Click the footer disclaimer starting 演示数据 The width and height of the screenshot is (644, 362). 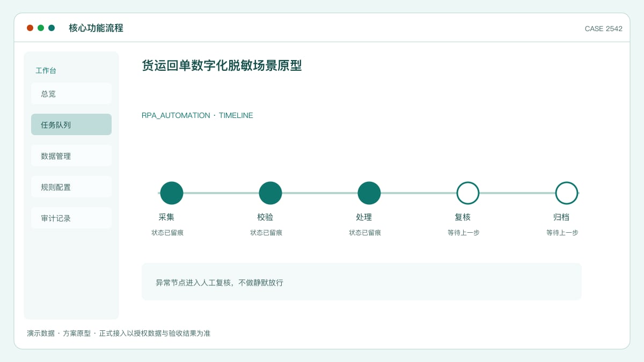tap(119, 333)
